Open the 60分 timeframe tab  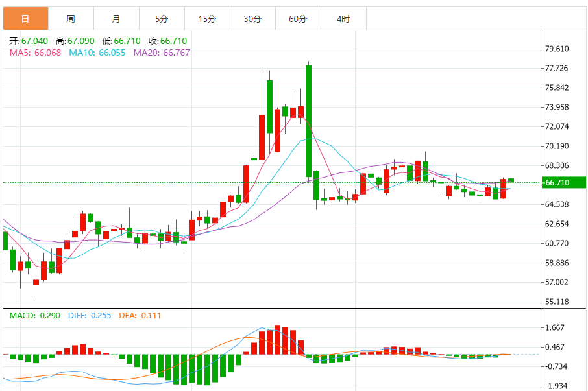point(298,19)
